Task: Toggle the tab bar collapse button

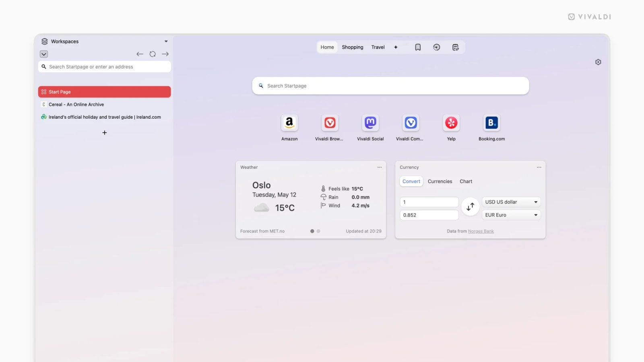Action: click(x=44, y=54)
